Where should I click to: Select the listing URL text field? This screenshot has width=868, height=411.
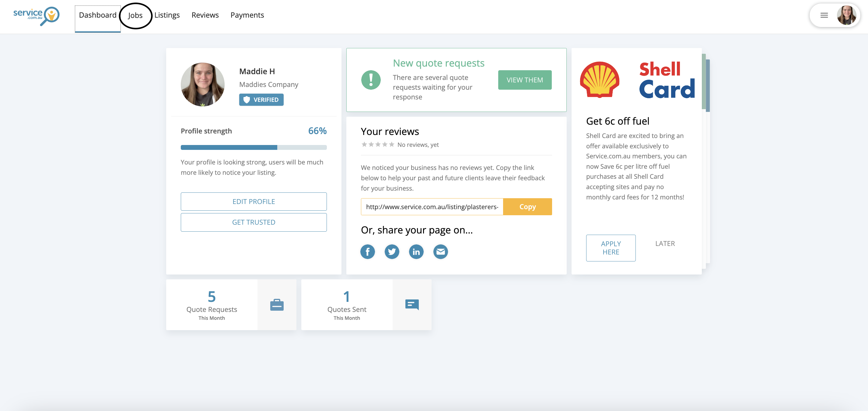pos(432,207)
